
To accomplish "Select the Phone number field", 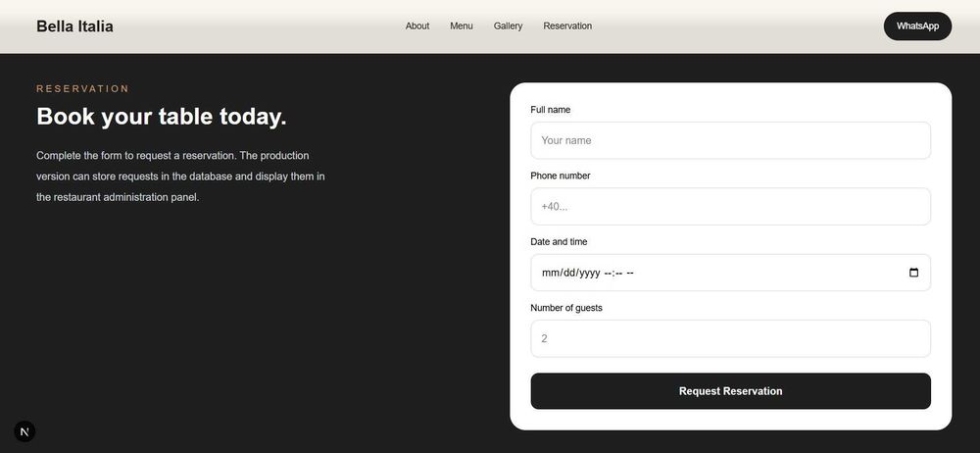I will point(731,207).
